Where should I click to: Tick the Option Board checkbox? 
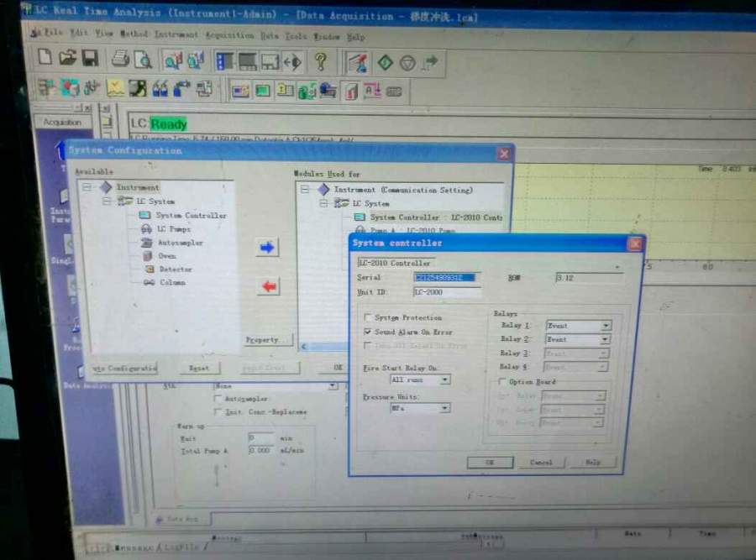501,382
